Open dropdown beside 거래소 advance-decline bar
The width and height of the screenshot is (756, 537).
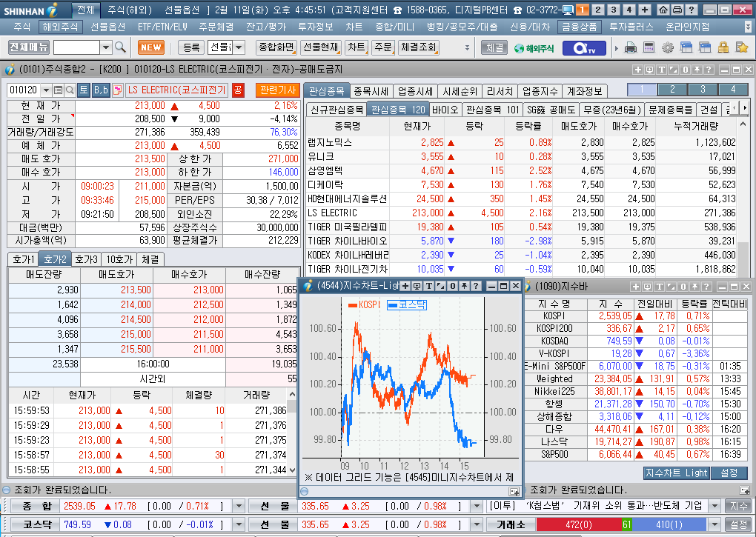tap(715, 524)
